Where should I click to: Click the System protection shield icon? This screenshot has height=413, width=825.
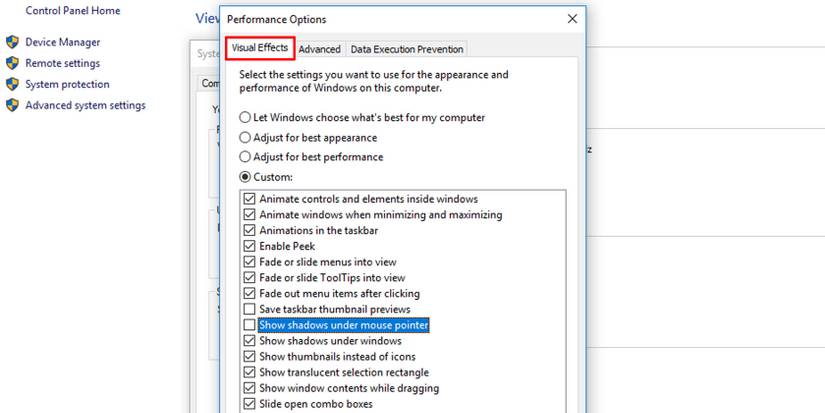[x=12, y=84]
